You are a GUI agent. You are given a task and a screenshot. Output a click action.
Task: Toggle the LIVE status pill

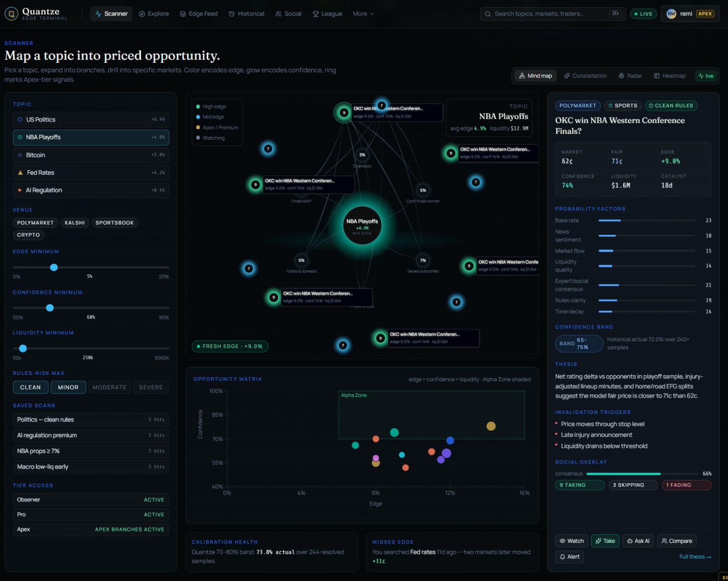(643, 14)
